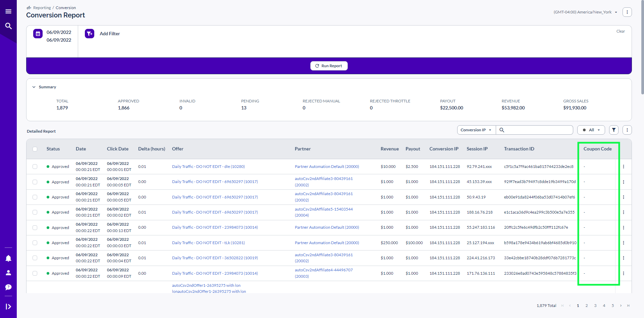Screen dimensions: 644x318
Task: Open row actions for transaction b598a178e943
Action: [x=624, y=243]
